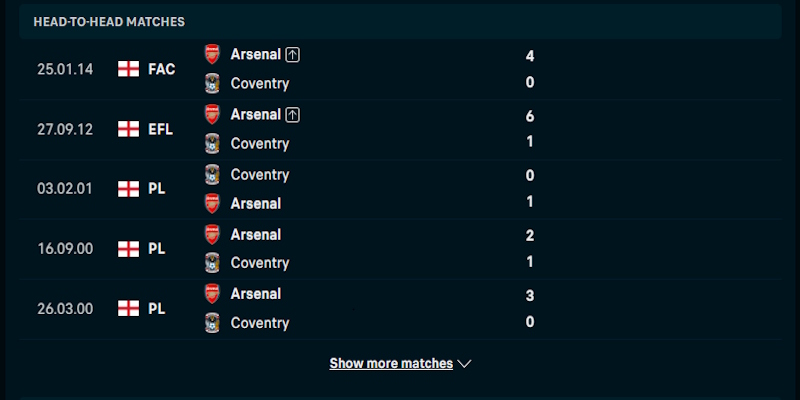Open the 27.09.12 EFL match date

coord(65,130)
